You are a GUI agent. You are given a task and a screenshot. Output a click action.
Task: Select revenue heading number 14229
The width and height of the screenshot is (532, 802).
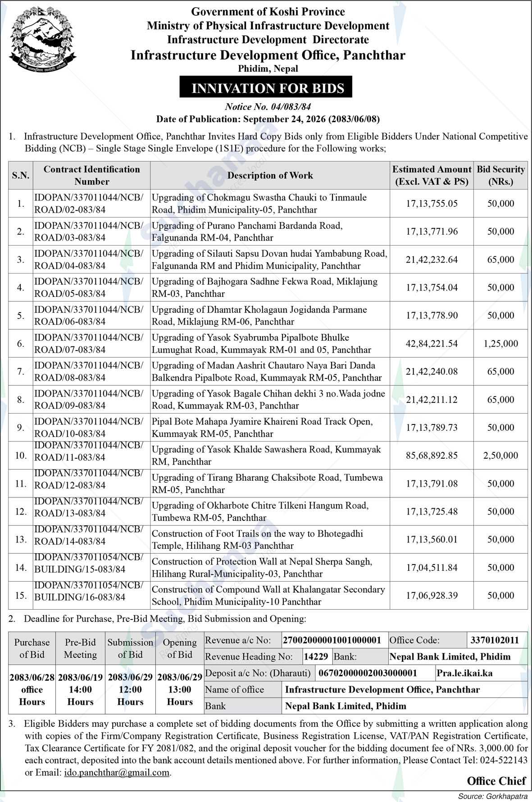(x=316, y=657)
